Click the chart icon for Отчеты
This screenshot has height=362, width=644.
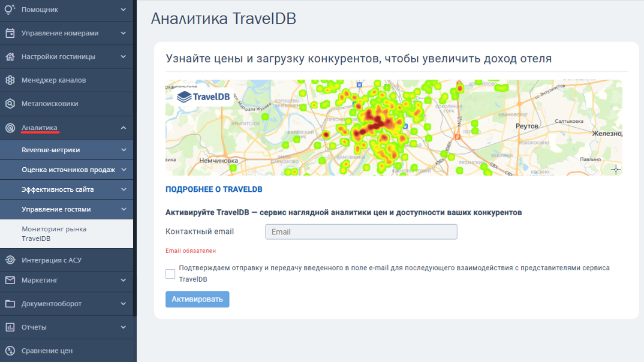pyautogui.click(x=10, y=327)
